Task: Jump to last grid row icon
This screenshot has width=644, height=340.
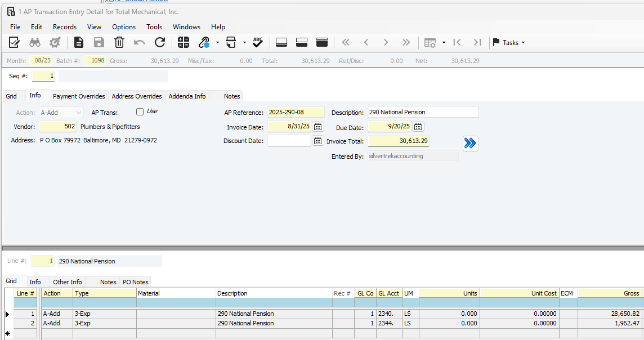Action: click(x=477, y=42)
